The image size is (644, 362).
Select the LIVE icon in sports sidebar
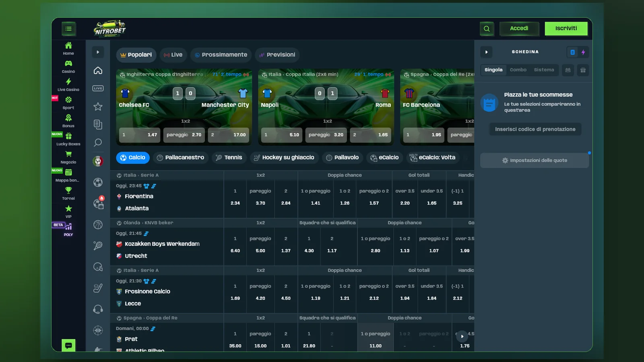point(98,88)
